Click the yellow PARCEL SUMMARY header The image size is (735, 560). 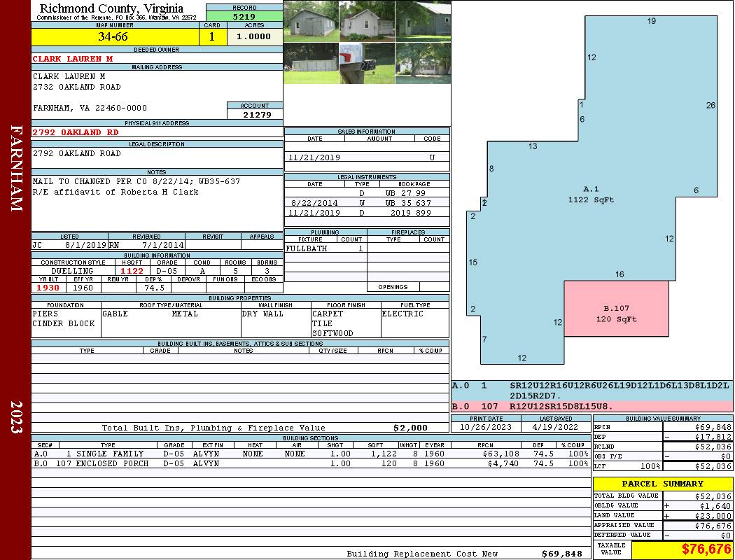pyautogui.click(x=662, y=484)
